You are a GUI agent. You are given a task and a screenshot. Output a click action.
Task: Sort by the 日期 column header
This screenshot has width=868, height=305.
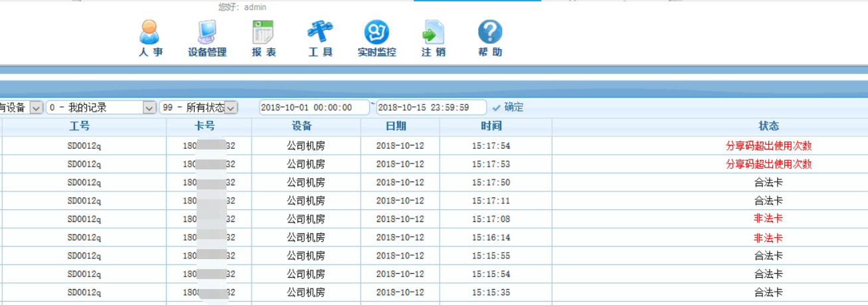coord(400,126)
